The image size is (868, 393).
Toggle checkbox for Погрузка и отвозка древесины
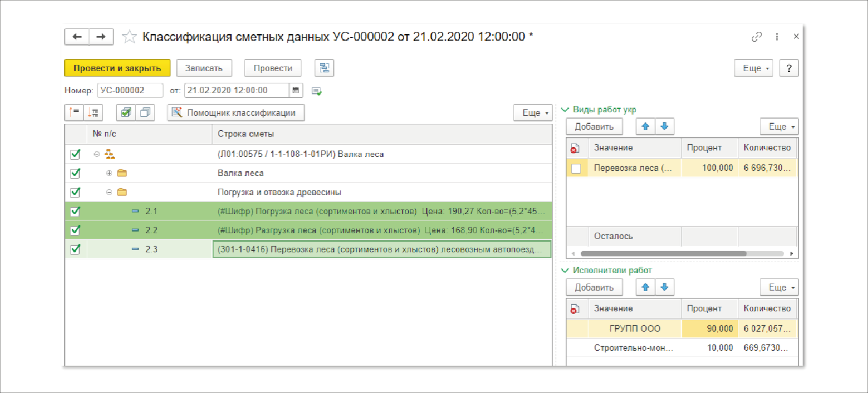[75, 192]
